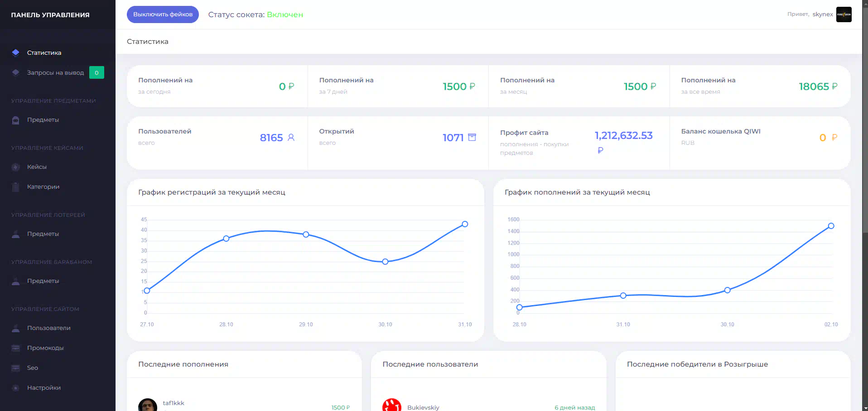Open the Пользователи menu item
The width and height of the screenshot is (868, 411).
(48, 328)
